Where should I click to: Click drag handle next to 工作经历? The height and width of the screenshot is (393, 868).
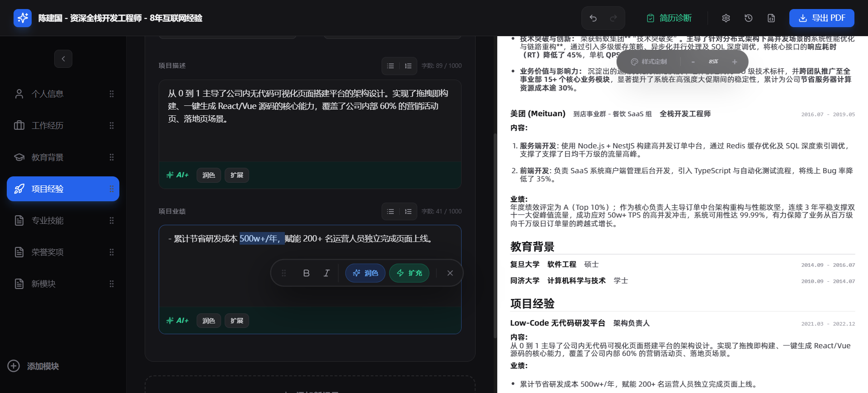pyautogui.click(x=112, y=125)
